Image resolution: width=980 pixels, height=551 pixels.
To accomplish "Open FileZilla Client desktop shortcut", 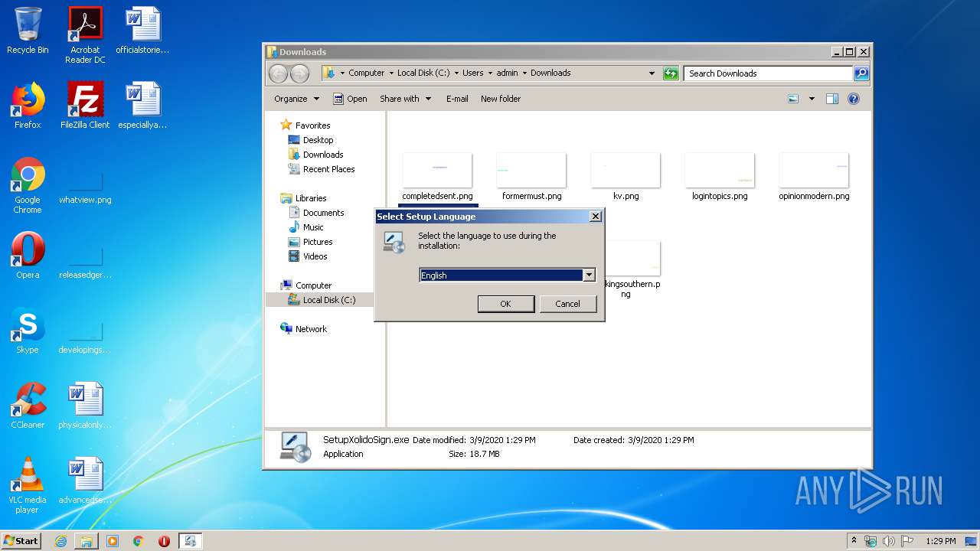I will (x=85, y=105).
